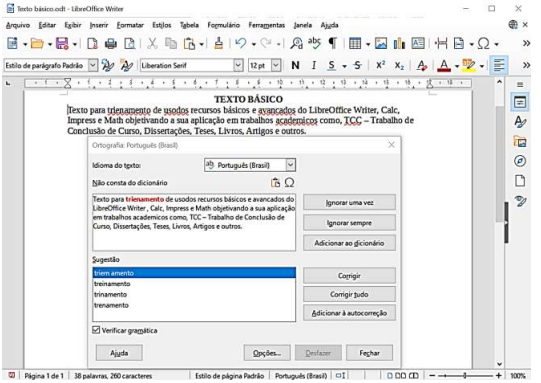
Task: Toggle the Verificar gramática checkbox
Action: [96, 330]
